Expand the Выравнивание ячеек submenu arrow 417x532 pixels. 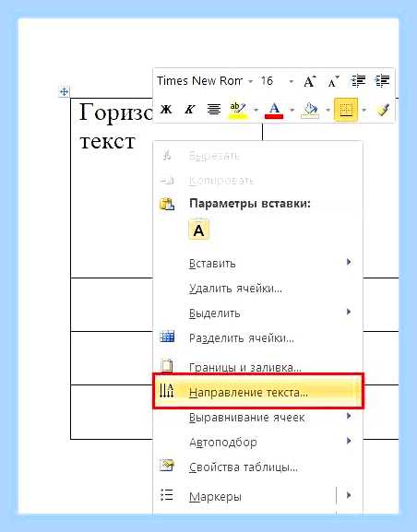(x=349, y=416)
